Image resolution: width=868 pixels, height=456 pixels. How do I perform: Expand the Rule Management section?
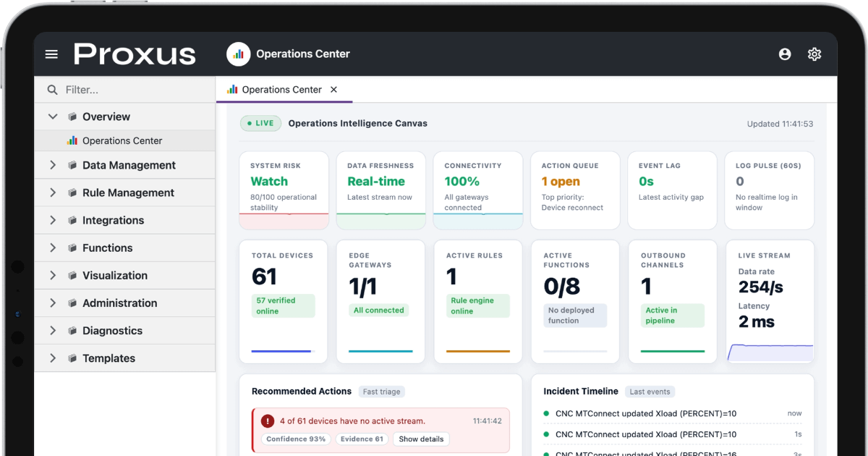click(x=52, y=193)
